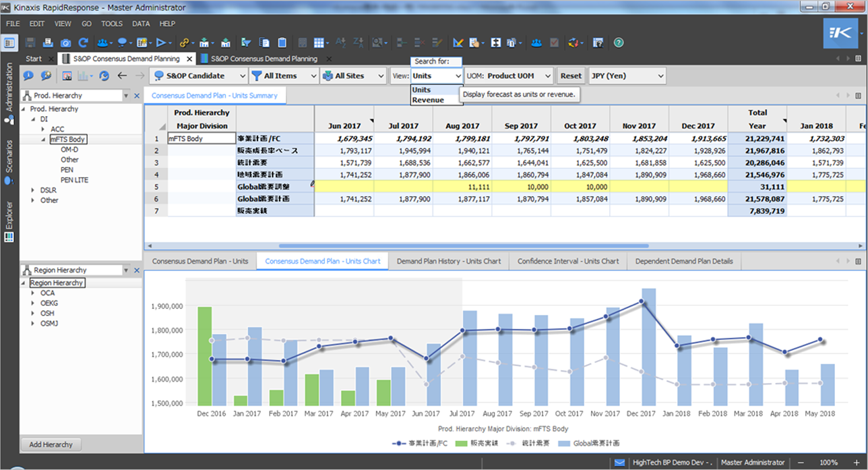Close the active S&OP Consensus Demand Planning tab
This screenshot has width=868, height=470.
pyautogui.click(x=189, y=59)
